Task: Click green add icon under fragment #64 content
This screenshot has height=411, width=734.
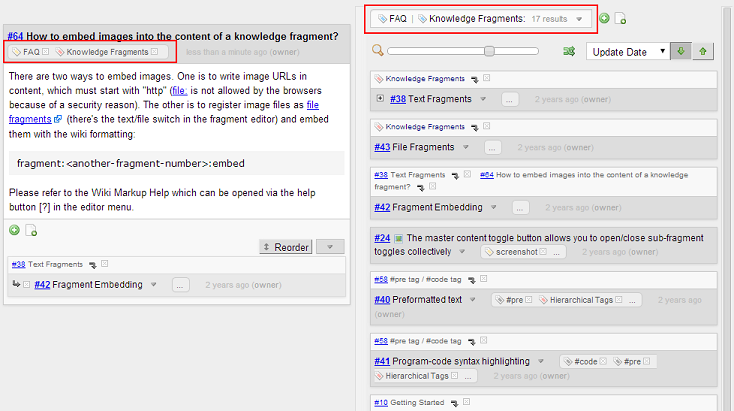Action: (14, 230)
